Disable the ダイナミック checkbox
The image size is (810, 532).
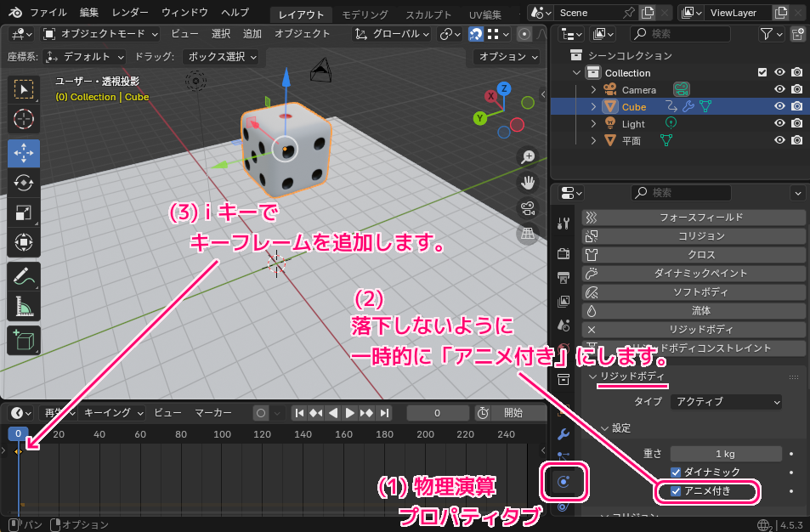click(675, 472)
